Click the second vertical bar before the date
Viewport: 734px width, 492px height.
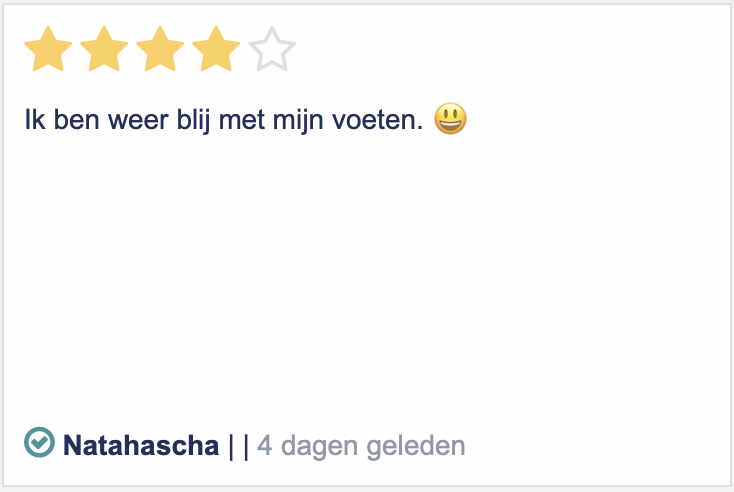click(246, 445)
